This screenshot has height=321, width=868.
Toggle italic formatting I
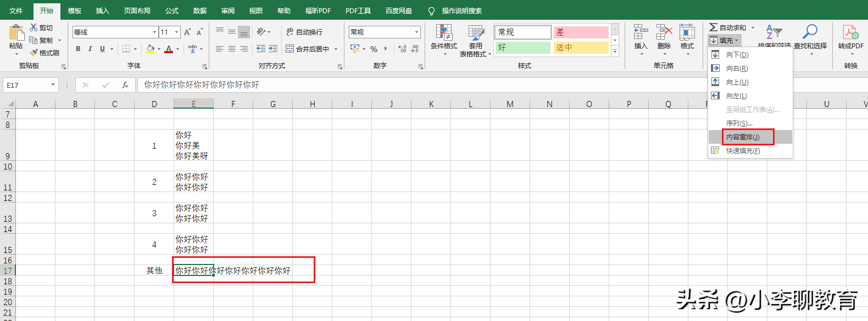pos(90,49)
